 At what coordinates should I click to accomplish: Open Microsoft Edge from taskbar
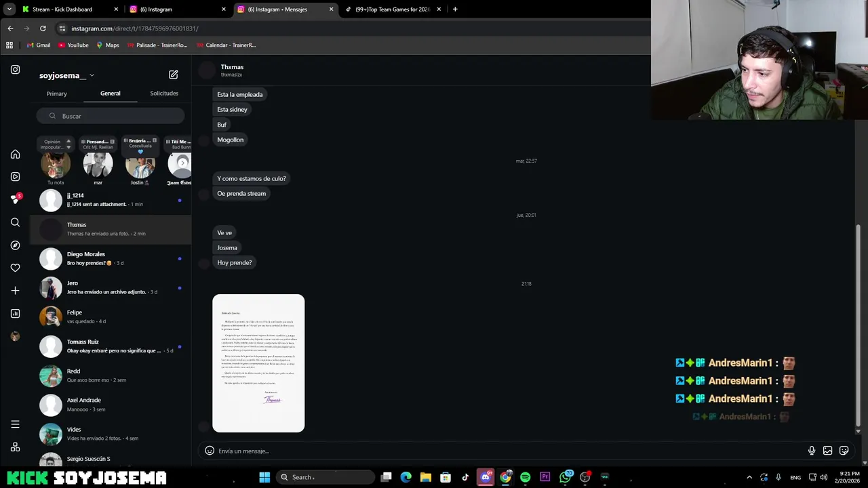(406, 477)
